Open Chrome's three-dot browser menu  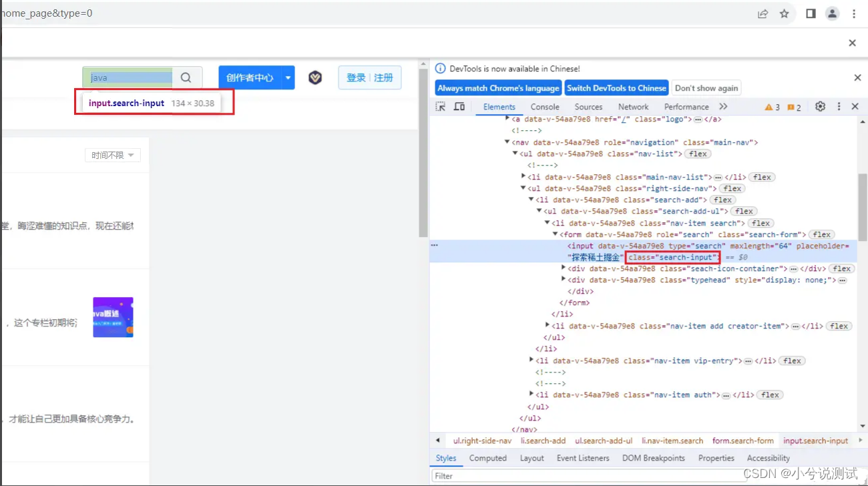click(x=855, y=13)
